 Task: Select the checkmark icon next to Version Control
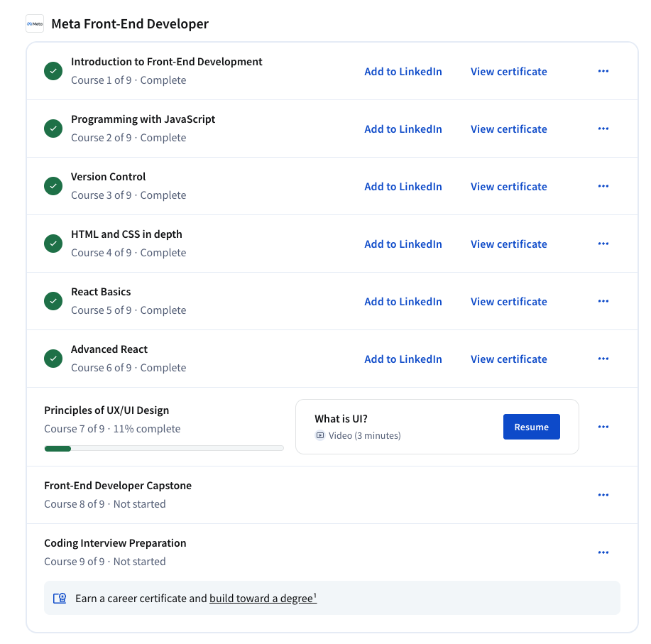click(53, 186)
